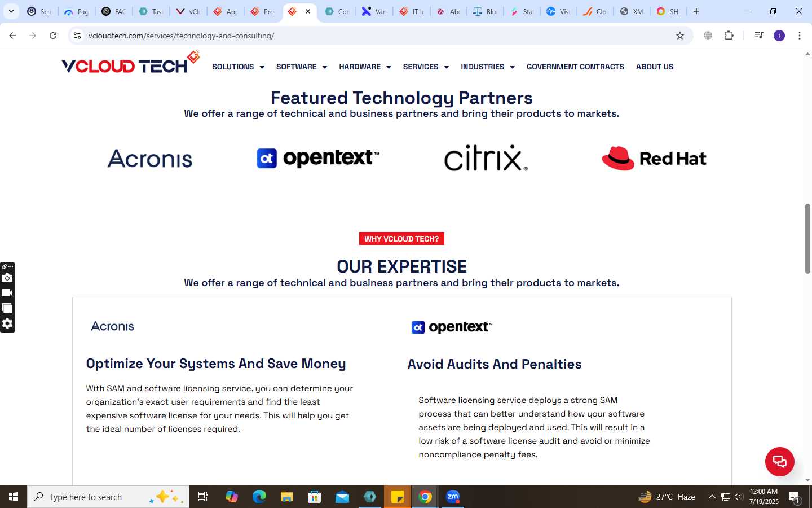The width and height of the screenshot is (812, 508).
Task: Open the notification center icon
Action: pyautogui.click(x=795, y=497)
